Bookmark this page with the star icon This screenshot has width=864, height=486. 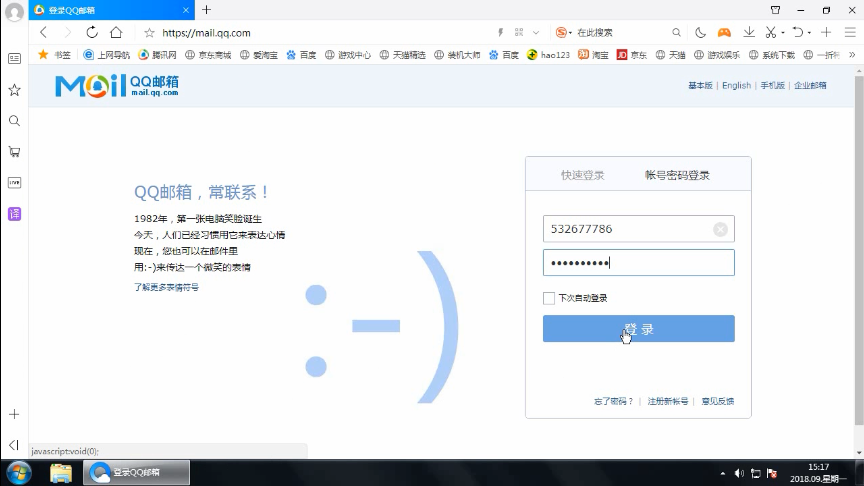[149, 33]
